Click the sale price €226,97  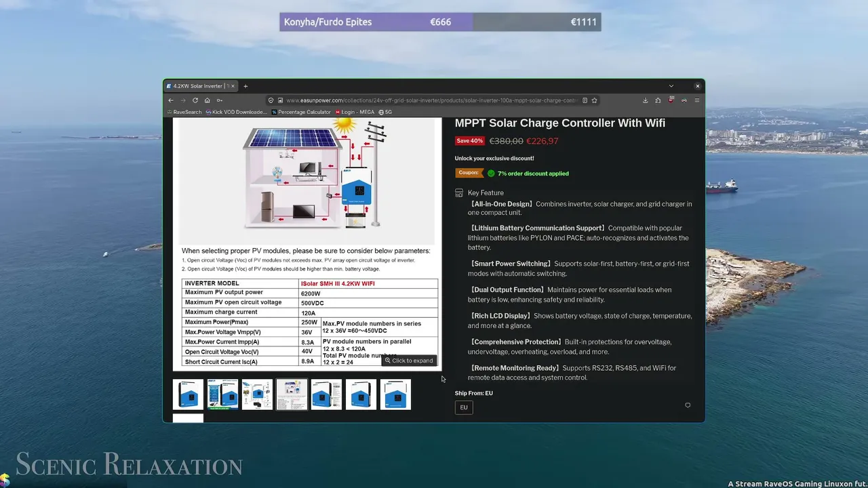click(542, 141)
